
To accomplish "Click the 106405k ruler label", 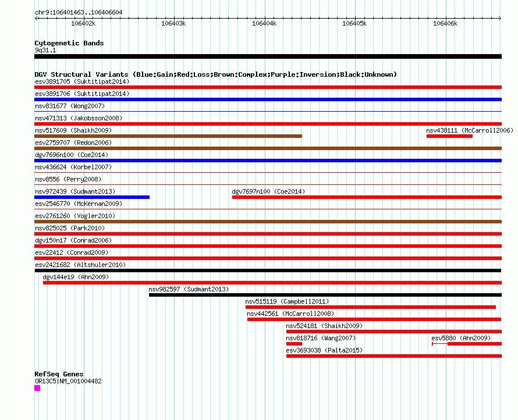I will click(354, 23).
